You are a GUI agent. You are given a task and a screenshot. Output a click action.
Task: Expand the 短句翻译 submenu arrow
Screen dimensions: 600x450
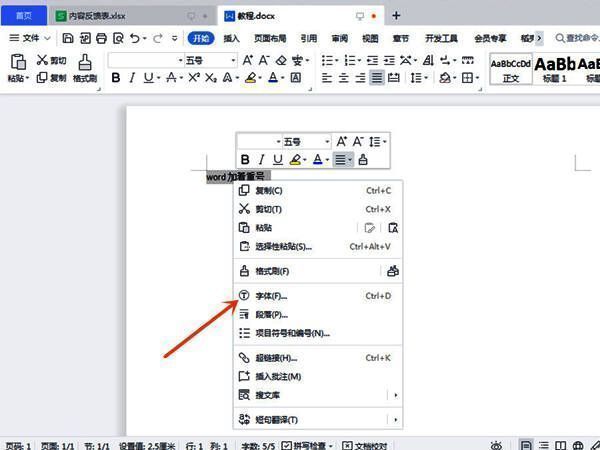pyautogui.click(x=395, y=419)
